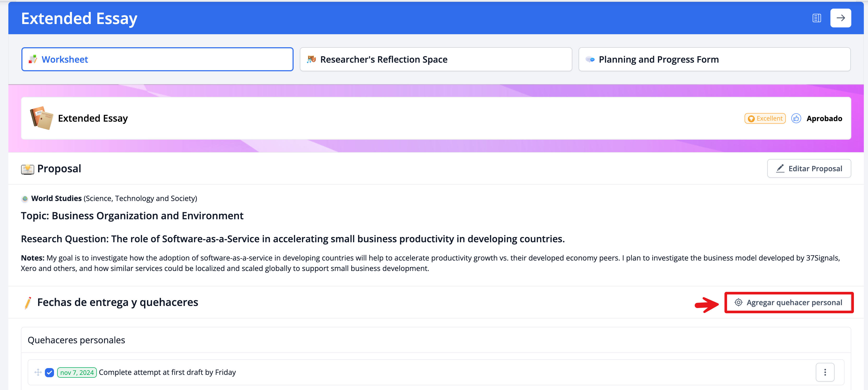The image size is (868, 390).
Task: Click the Aprobado status label
Action: (824, 118)
